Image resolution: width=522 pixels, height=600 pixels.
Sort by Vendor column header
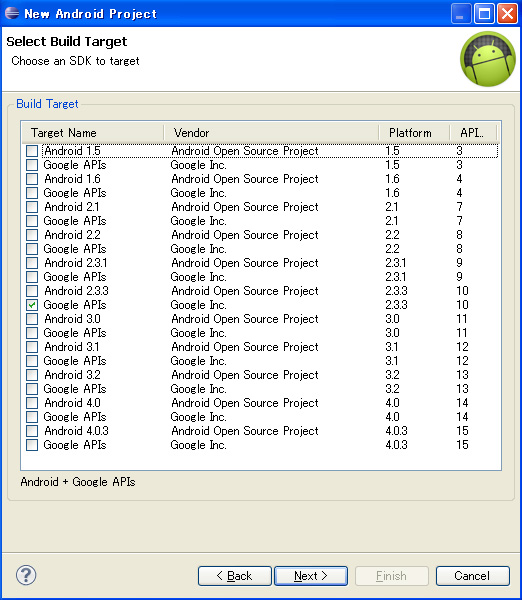pos(271,133)
